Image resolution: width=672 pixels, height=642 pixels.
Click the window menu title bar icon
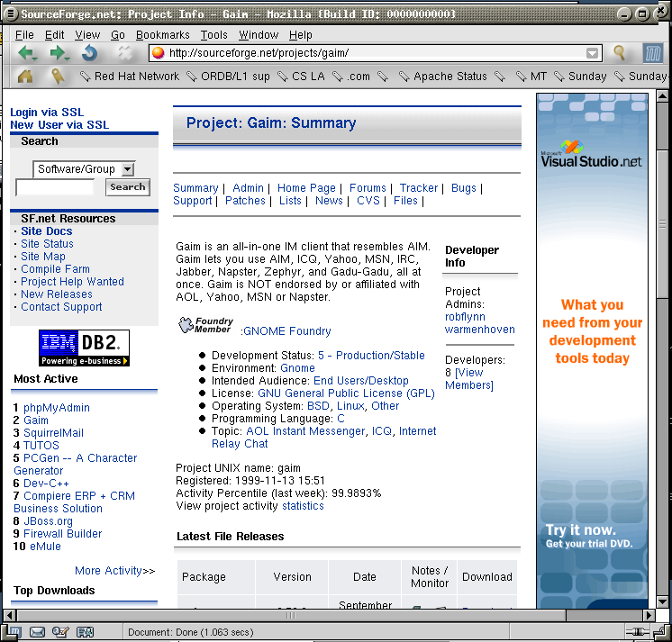[x=10, y=14]
